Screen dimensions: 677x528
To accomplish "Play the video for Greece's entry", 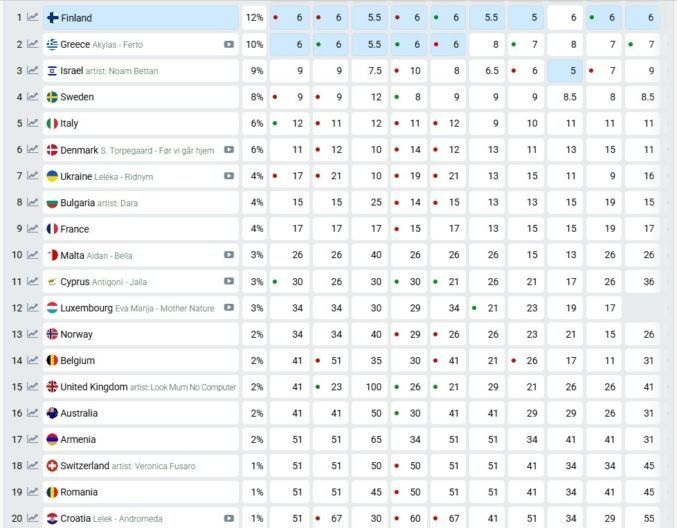I will 229,45.
